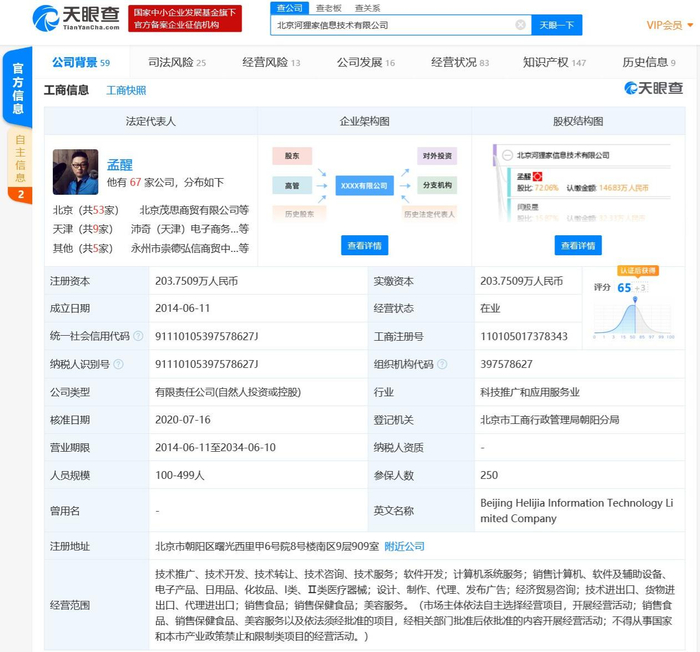Click the red badge beside 孟醒 in equity chart

click(x=537, y=176)
